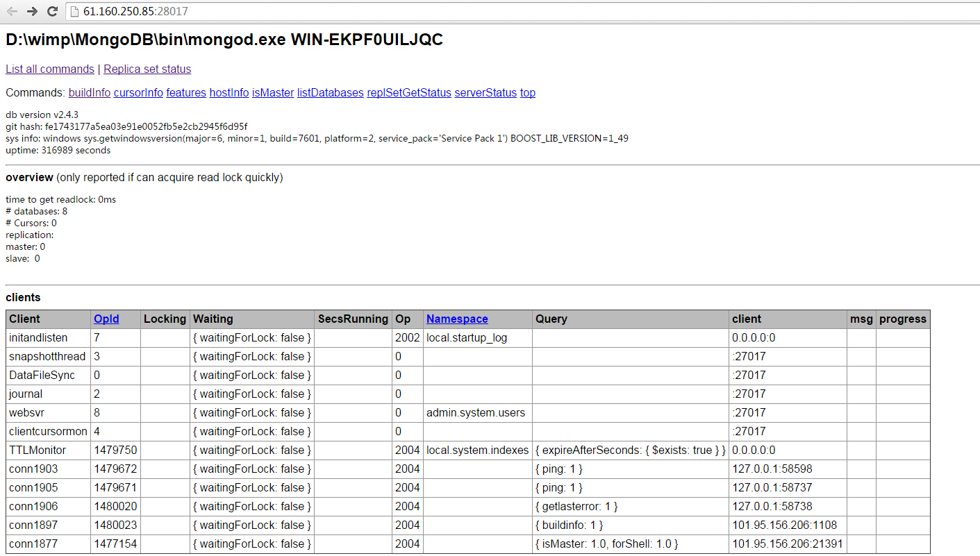
Task: Select the websvr client cell
Action: click(x=49, y=413)
